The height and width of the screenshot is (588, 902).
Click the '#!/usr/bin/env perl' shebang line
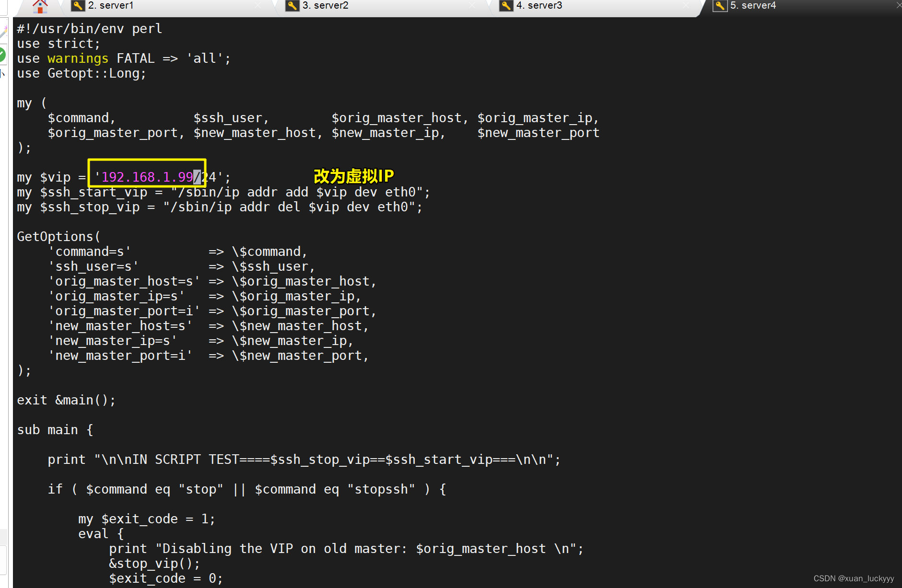click(x=90, y=29)
